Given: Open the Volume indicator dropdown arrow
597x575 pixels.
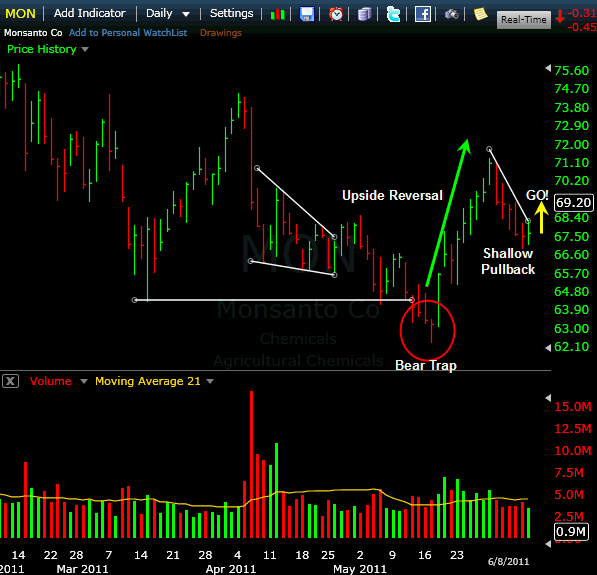Looking at the screenshot, I should tap(84, 381).
